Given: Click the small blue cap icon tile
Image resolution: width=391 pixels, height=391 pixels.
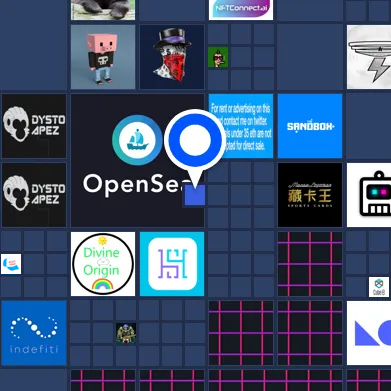Looking at the screenshot, I should pyautogui.click(x=11, y=264).
